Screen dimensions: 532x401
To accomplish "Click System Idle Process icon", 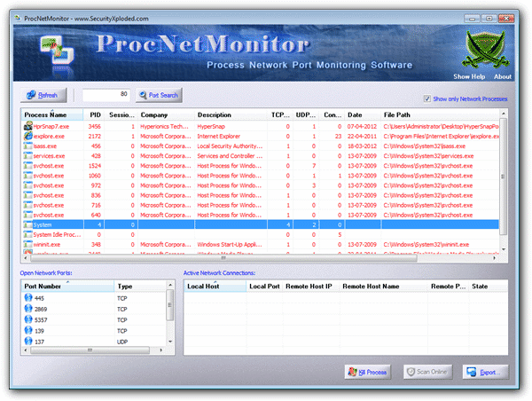I will (x=28, y=234).
